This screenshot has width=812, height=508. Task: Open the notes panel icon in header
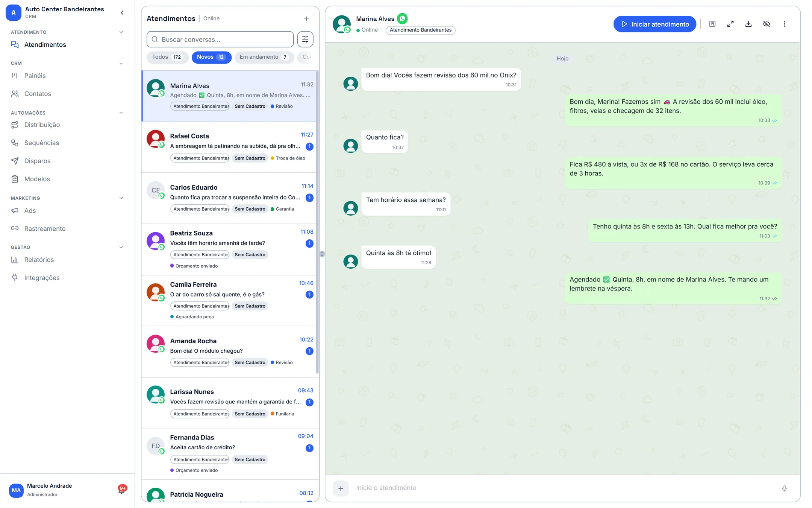(712, 24)
